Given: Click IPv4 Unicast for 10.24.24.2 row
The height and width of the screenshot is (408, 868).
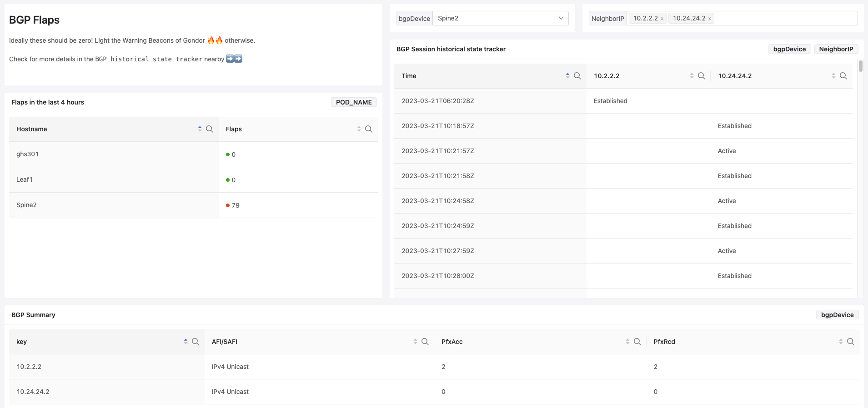Looking at the screenshot, I should pos(230,392).
